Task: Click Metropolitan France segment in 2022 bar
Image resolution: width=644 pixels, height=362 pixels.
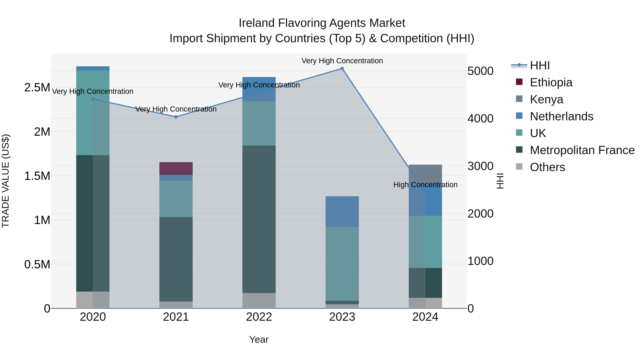Action: click(x=259, y=219)
